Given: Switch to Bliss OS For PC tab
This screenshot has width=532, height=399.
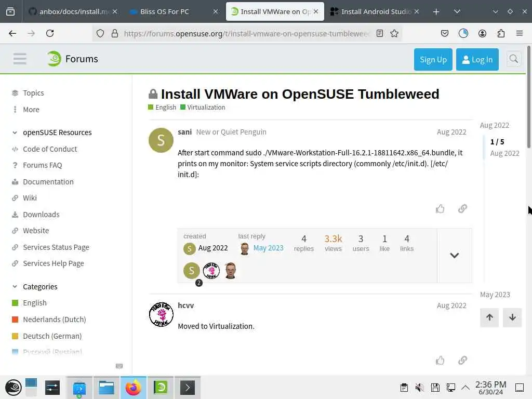Looking at the screenshot, I should point(174,11).
